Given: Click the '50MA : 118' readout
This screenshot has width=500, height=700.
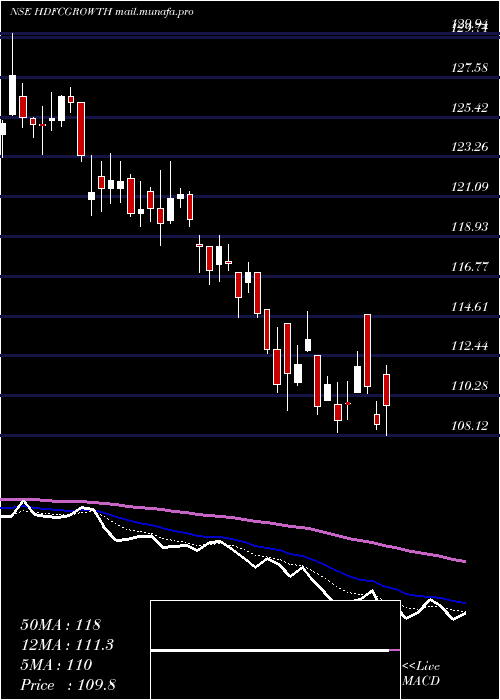Looking at the screenshot, I should tap(61, 625).
